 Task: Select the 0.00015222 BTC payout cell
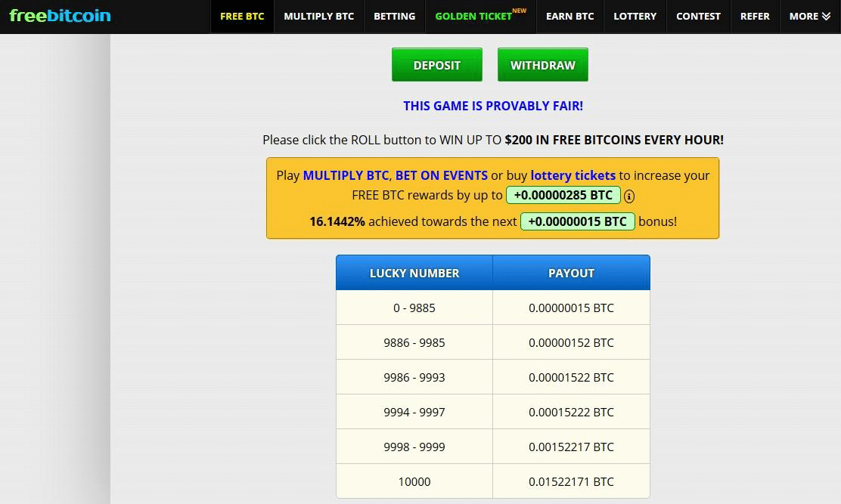point(571,412)
